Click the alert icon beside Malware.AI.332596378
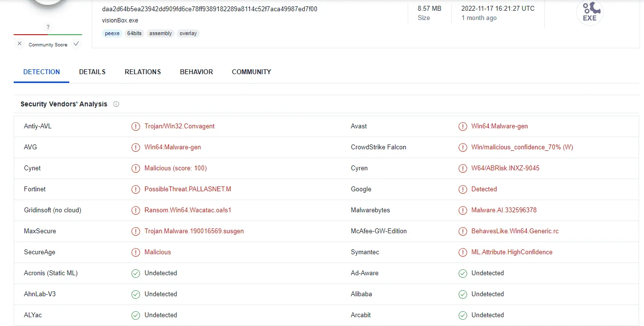This screenshot has width=644, height=326. (462, 210)
